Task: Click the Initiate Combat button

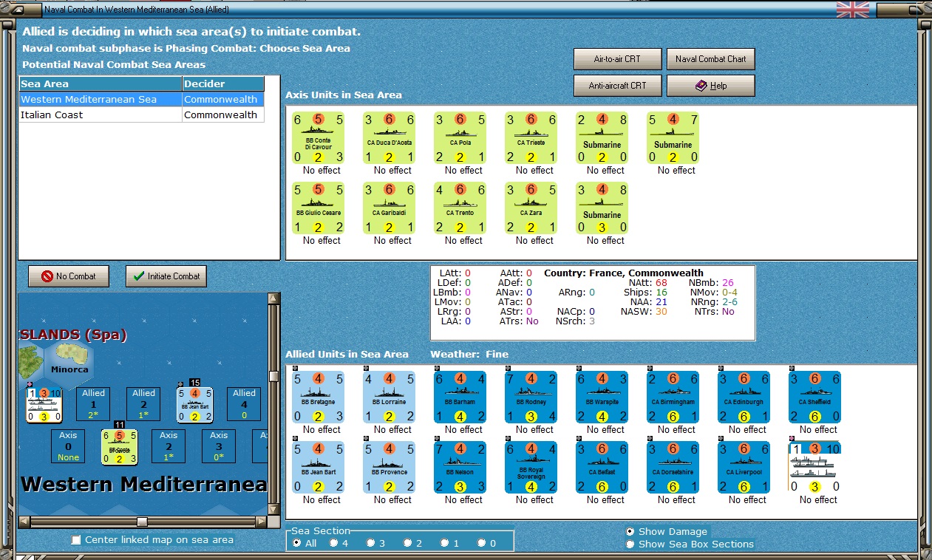Action: click(166, 276)
